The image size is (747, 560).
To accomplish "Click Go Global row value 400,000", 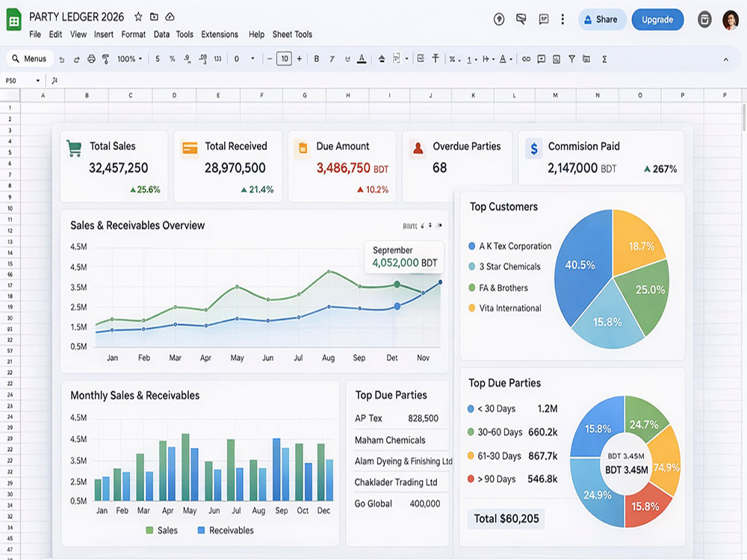I will tap(424, 504).
